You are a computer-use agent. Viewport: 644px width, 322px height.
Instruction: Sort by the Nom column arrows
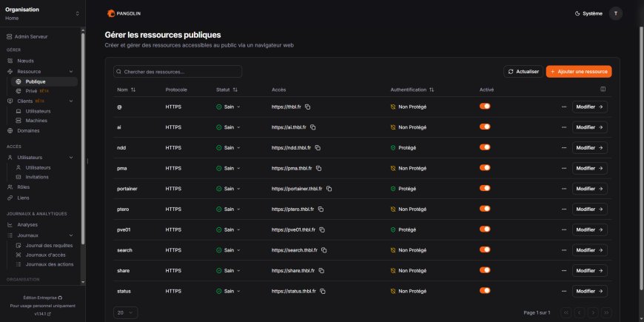tap(133, 90)
